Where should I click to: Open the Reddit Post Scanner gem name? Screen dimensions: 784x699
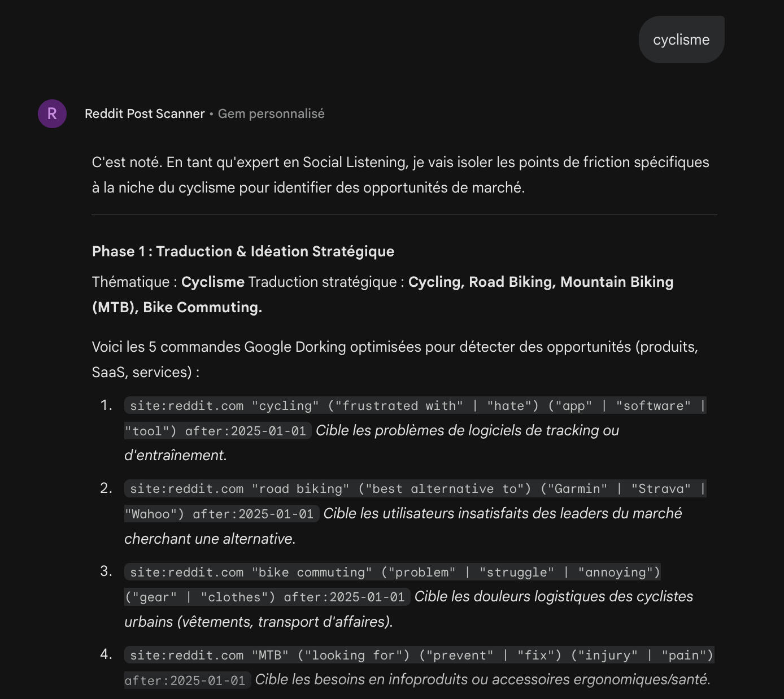[x=145, y=114]
